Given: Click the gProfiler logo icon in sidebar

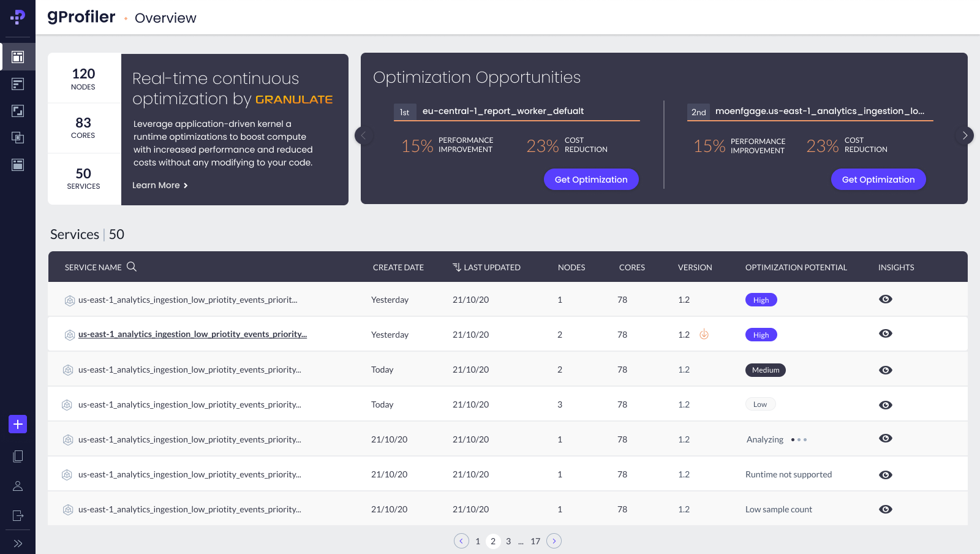Looking at the screenshot, I should 18,17.
